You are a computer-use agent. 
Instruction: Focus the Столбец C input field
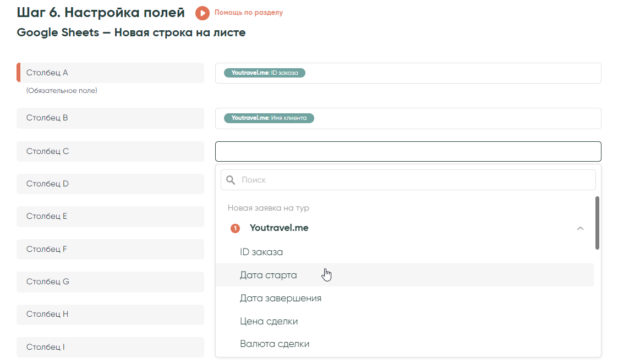click(408, 151)
